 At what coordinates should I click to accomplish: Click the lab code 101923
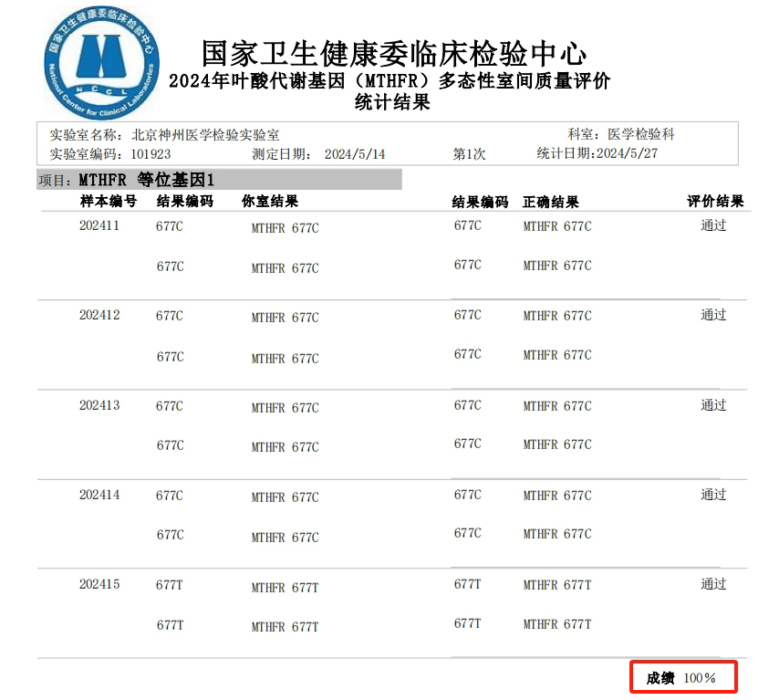151,154
